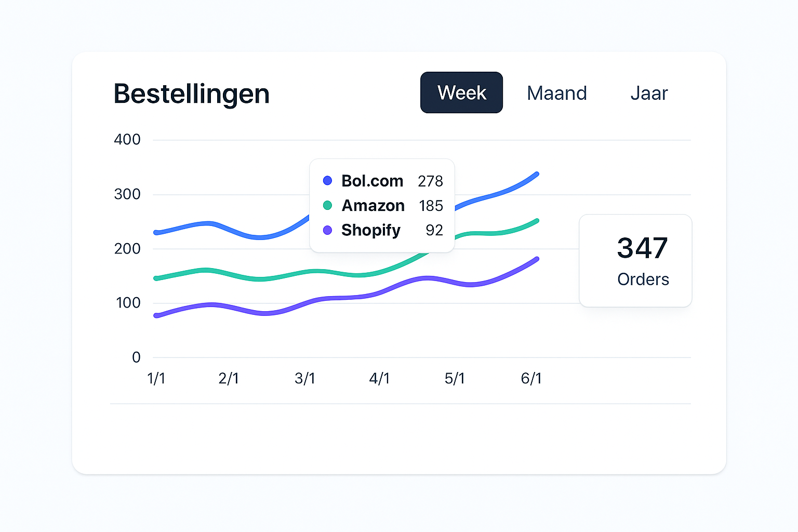Click the 347 Orders summary card

[x=635, y=261]
